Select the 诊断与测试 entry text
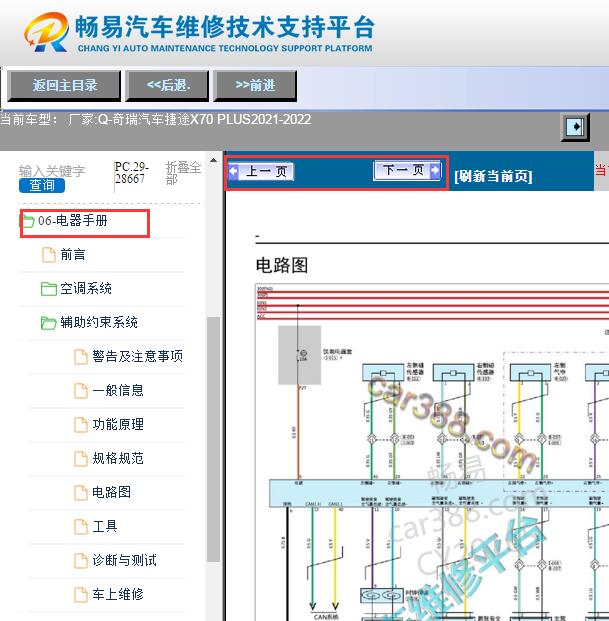The image size is (609, 621). (x=124, y=560)
